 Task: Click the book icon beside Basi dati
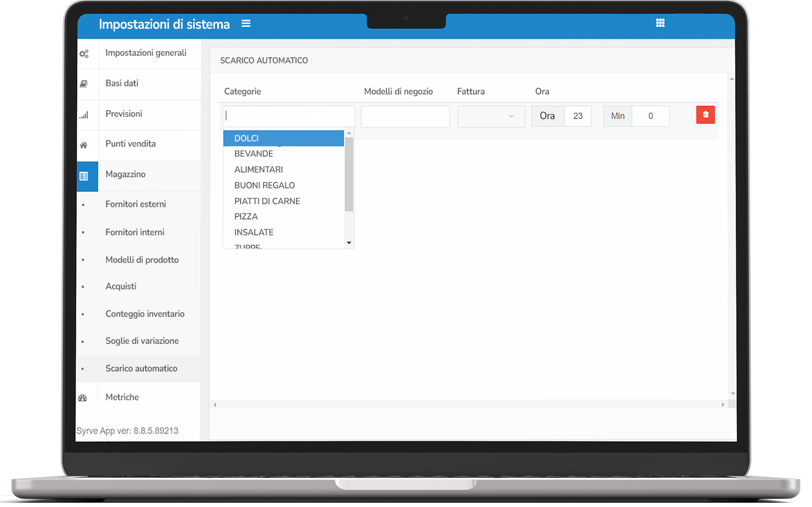84,84
